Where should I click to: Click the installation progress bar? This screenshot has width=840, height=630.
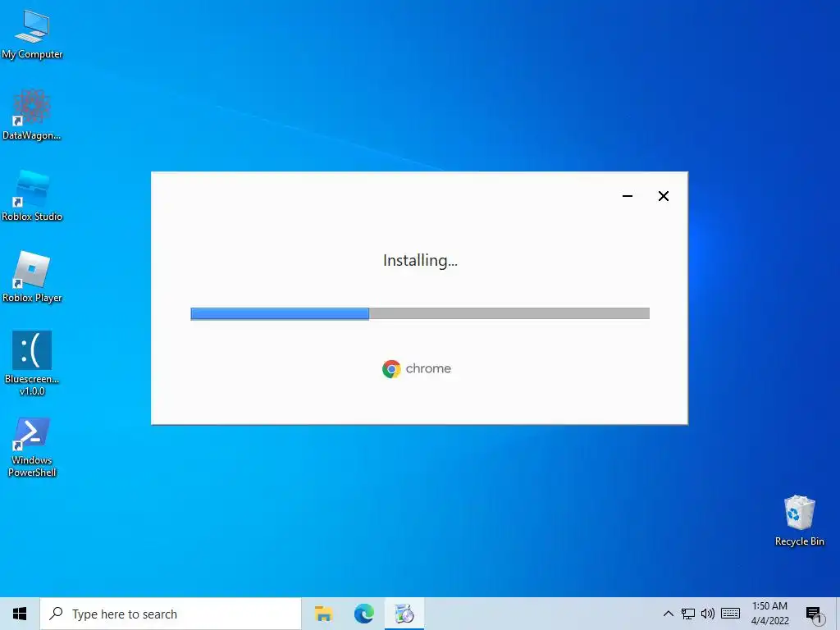420,313
